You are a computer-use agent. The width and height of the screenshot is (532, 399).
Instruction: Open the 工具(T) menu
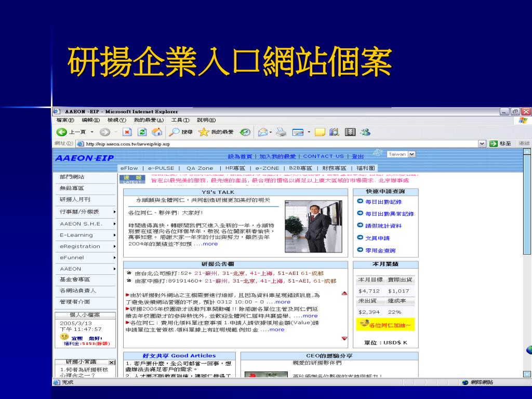(180, 120)
